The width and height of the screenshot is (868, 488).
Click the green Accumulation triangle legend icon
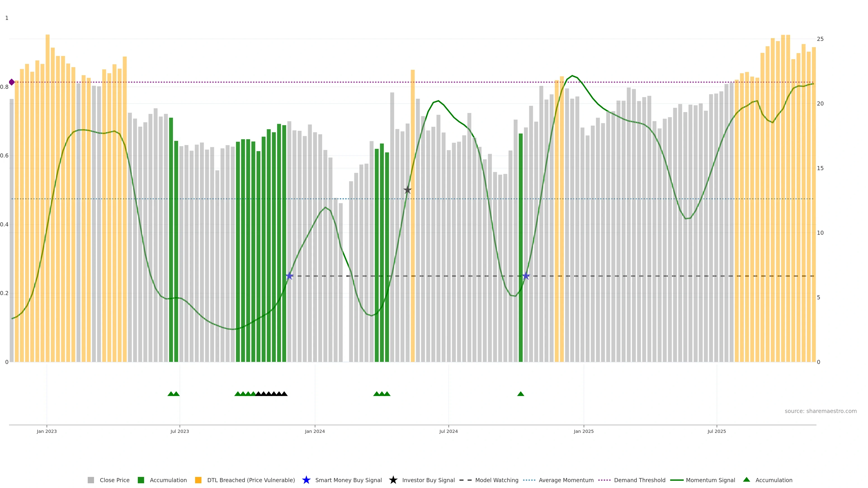[x=746, y=480]
